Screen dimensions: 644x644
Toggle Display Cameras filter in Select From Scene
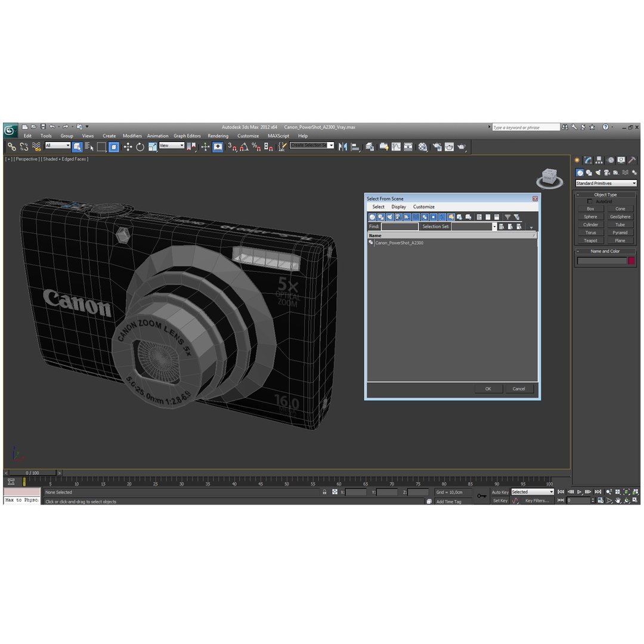398,217
